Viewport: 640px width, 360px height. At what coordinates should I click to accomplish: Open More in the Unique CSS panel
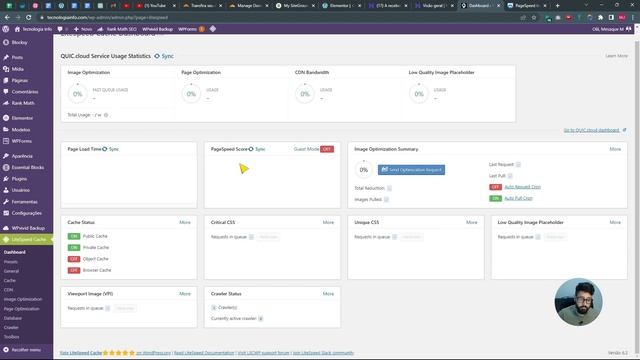[x=471, y=222]
